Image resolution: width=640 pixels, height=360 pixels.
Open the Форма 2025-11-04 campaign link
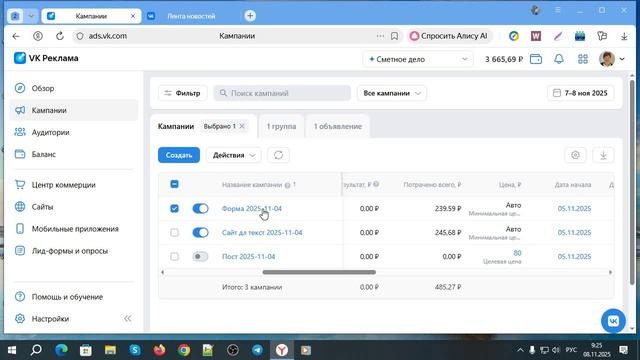pos(251,209)
